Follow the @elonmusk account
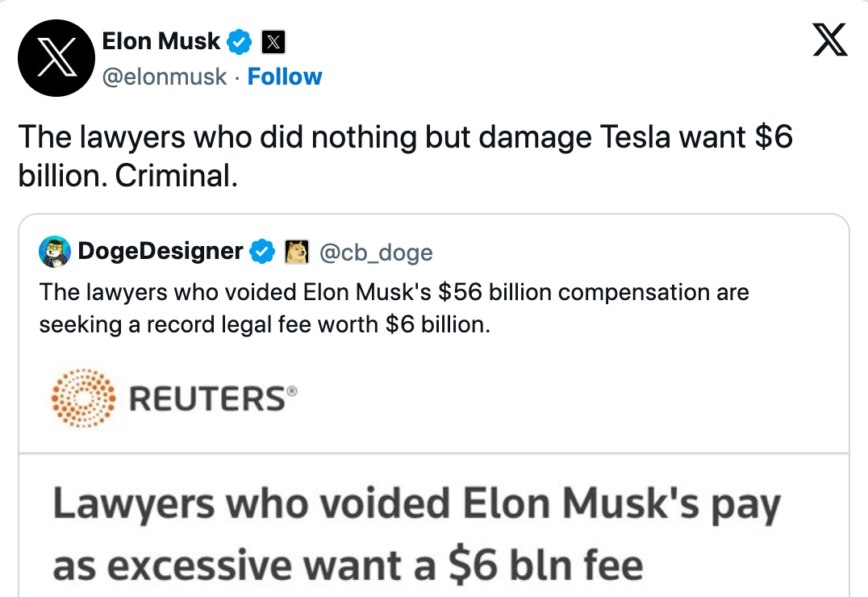 [285, 77]
